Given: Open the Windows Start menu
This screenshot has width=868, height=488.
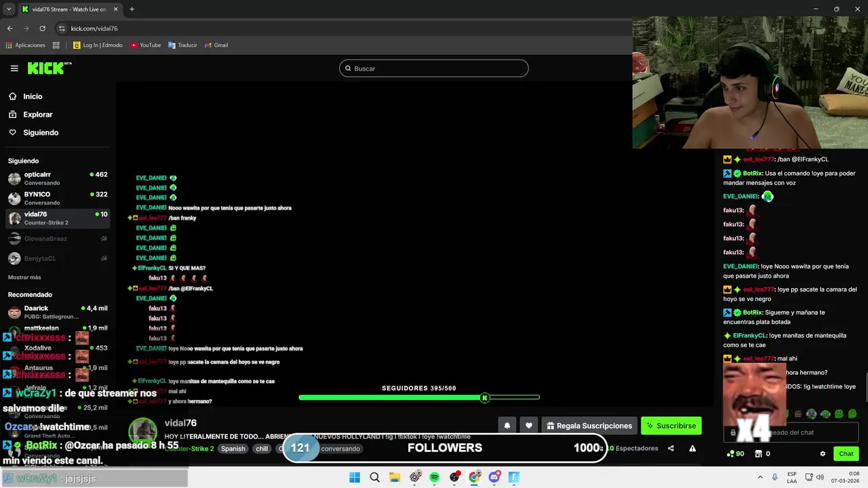Looking at the screenshot, I should (355, 477).
